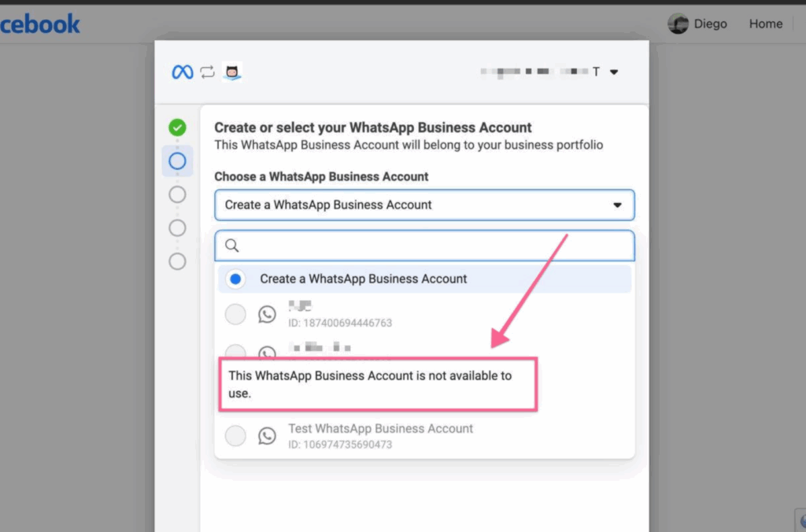Click the dropdown caret on account selector
The width and height of the screenshot is (806, 532).
pos(617,205)
